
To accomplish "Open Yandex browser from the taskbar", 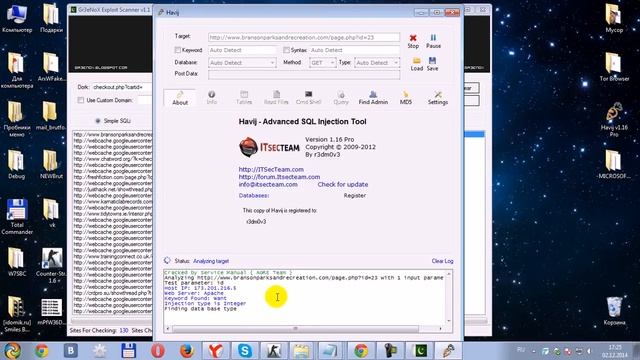I will 216,351.
